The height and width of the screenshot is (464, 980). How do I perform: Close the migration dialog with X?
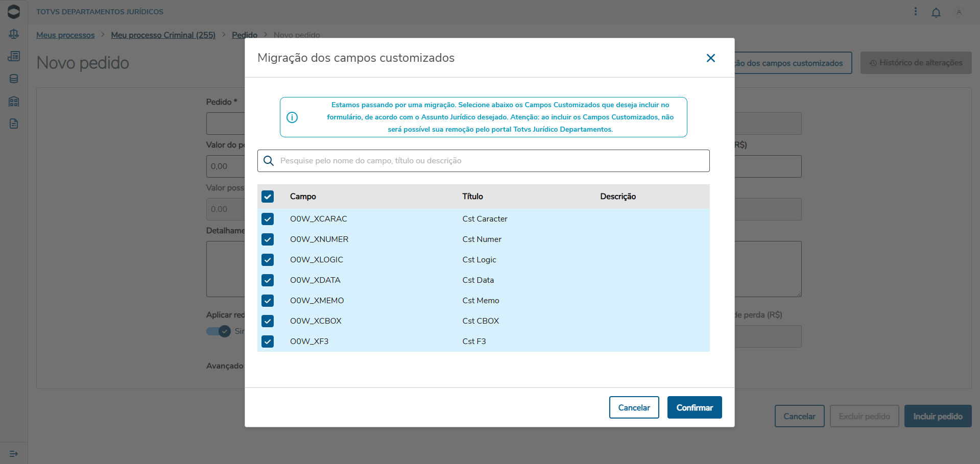click(710, 58)
